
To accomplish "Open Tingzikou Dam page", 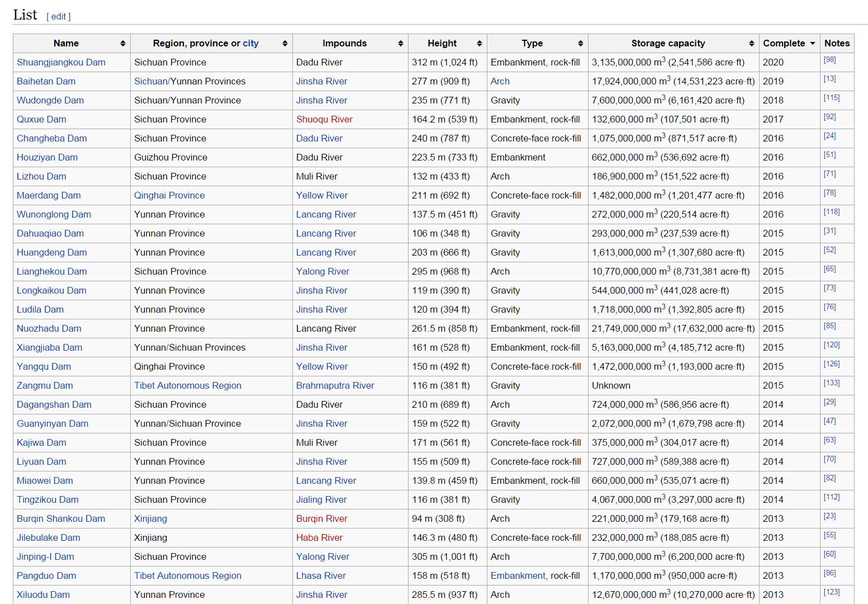I will (48, 500).
